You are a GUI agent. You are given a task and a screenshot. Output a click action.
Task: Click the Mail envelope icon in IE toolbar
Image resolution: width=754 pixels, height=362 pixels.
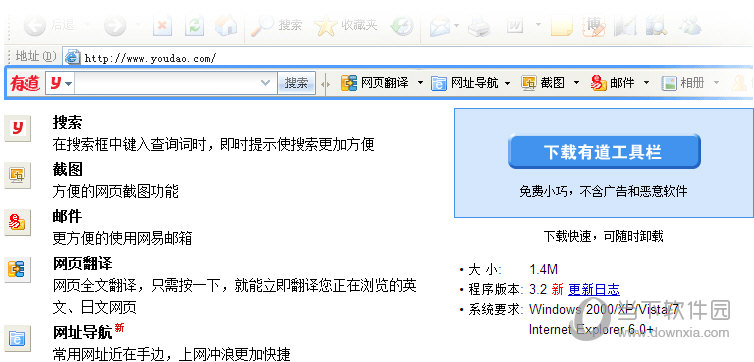tap(440, 26)
